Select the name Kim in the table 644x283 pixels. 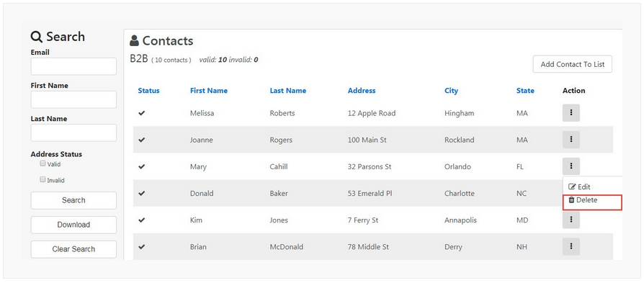click(x=196, y=220)
